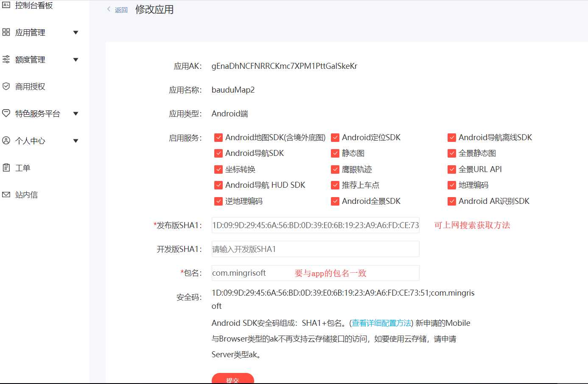The width and height of the screenshot is (588, 384).
Task: Expand the 应用管理 menu arrow
Action: (76, 33)
